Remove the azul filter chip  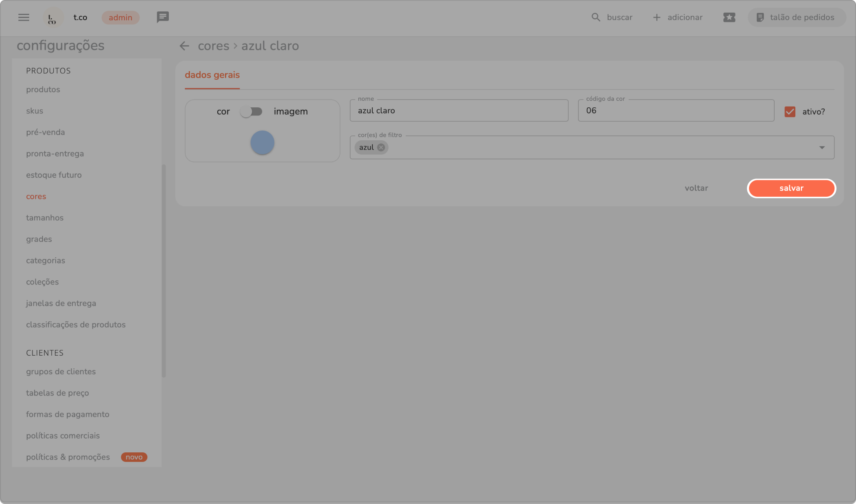(x=381, y=148)
